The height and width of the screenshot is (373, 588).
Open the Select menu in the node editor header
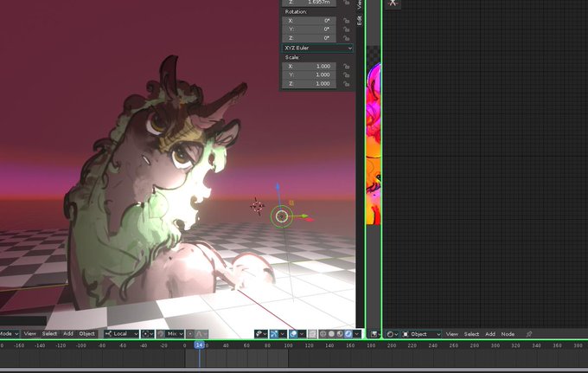(471, 334)
